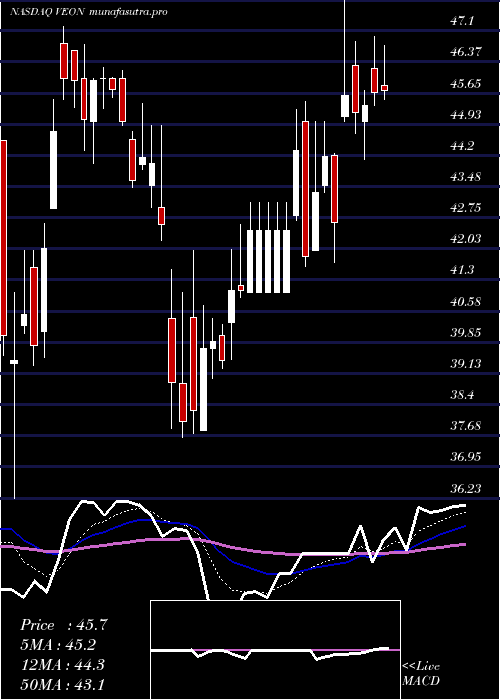Click the 36.95 price axis label

pos(466,457)
